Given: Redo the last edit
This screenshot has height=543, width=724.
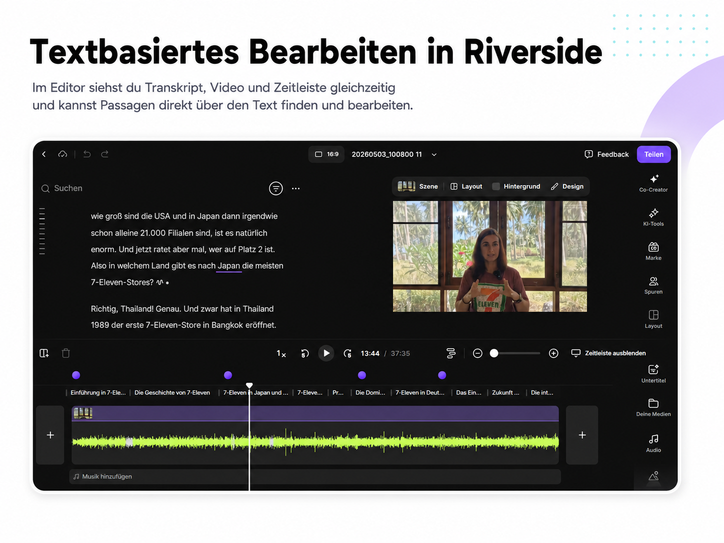Looking at the screenshot, I should click(105, 154).
